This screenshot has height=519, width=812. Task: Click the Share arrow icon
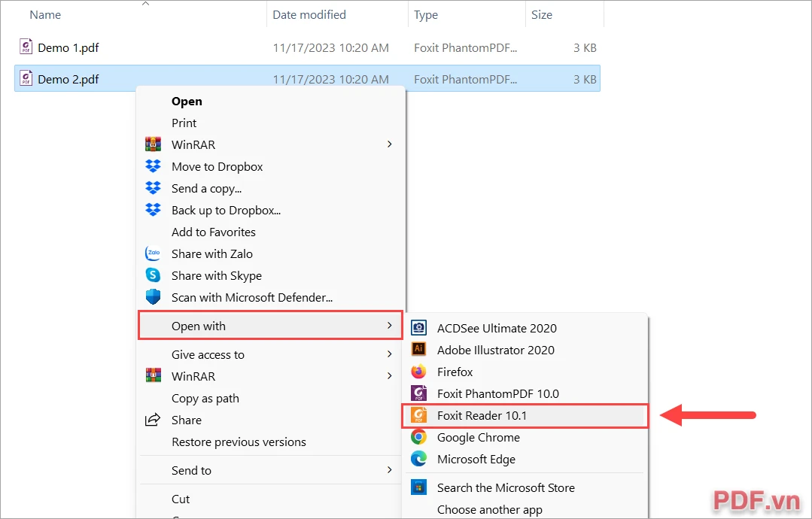[153, 420]
